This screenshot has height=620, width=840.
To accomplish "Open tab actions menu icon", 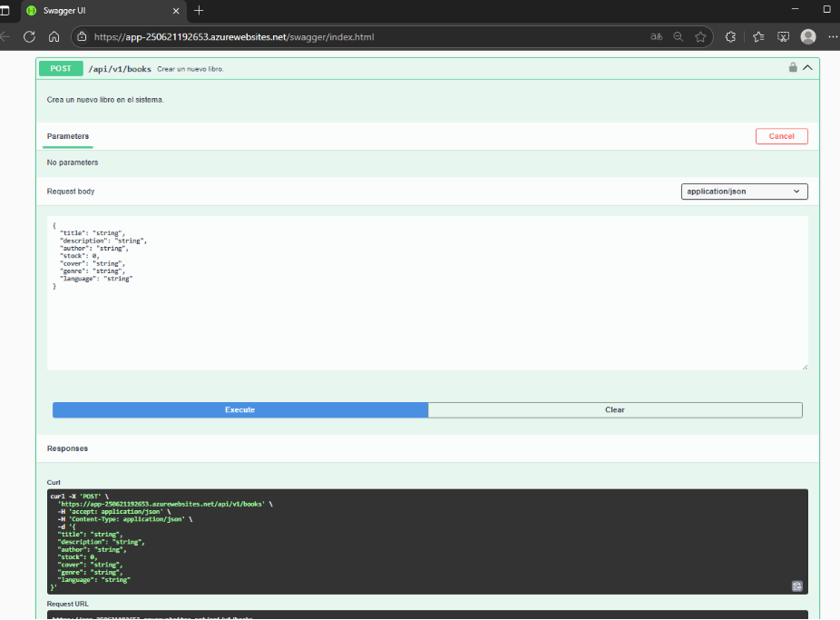I will tap(5, 10).
